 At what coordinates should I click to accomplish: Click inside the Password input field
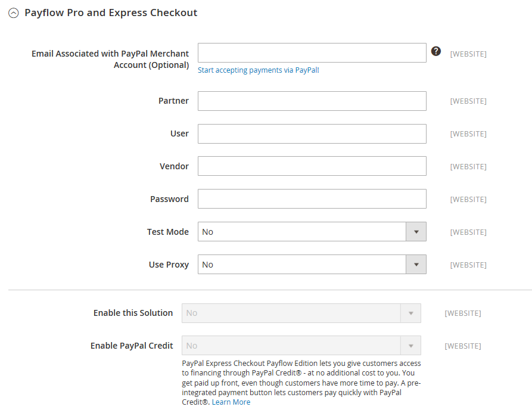tap(311, 198)
